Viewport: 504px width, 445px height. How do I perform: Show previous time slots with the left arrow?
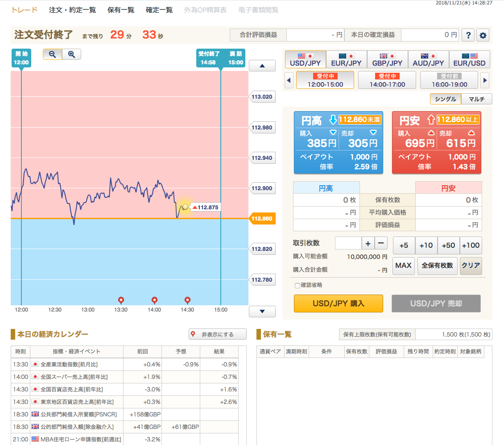point(289,80)
